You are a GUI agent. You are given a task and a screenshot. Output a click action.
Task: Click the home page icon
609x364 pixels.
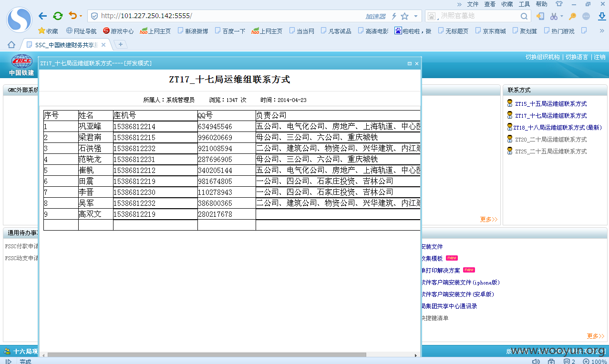11,45
